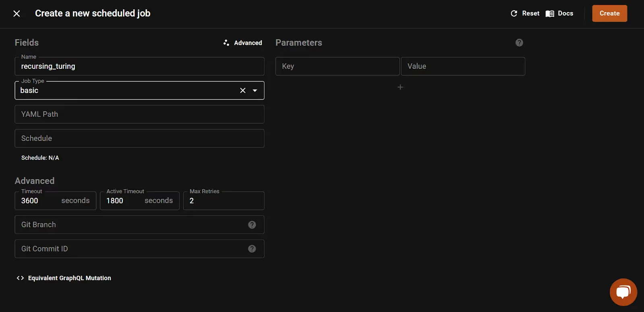Screen dimensions: 644x312
Task: Click the parameter Value field
Action: click(463, 66)
